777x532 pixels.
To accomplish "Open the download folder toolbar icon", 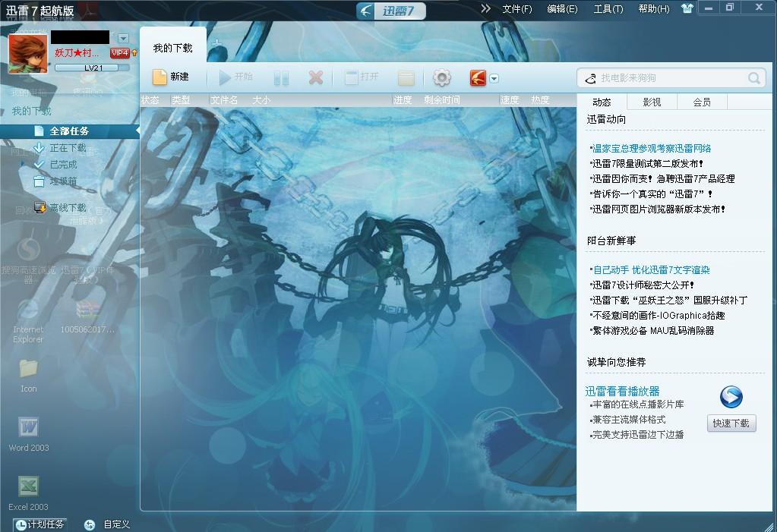I will click(406, 77).
